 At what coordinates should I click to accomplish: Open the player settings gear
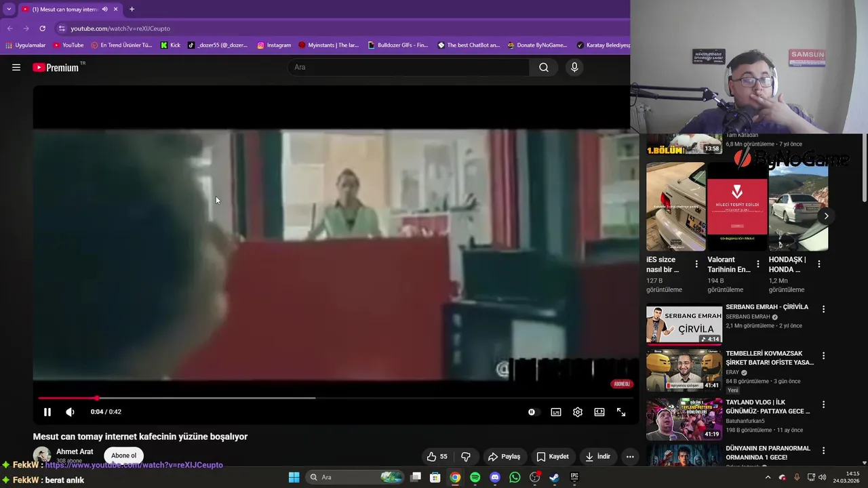tap(578, 412)
